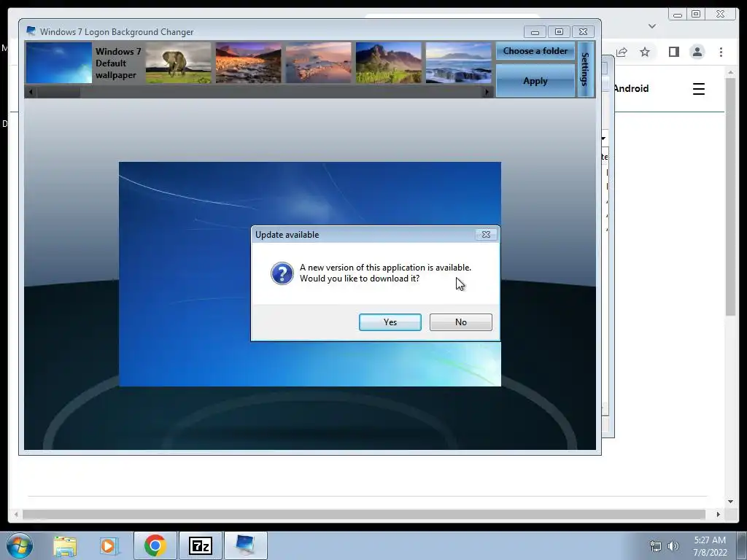Apply the selected logon background

(535, 81)
